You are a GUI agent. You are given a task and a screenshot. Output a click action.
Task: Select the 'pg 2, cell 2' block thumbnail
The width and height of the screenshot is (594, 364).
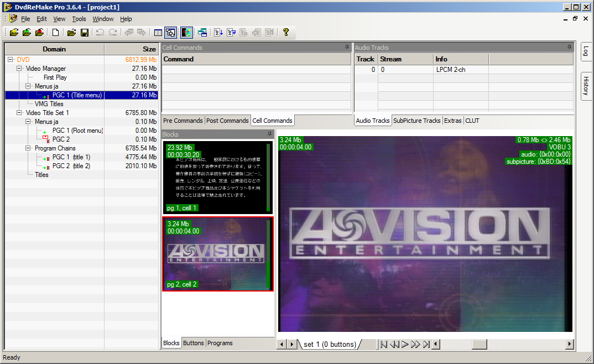218,254
